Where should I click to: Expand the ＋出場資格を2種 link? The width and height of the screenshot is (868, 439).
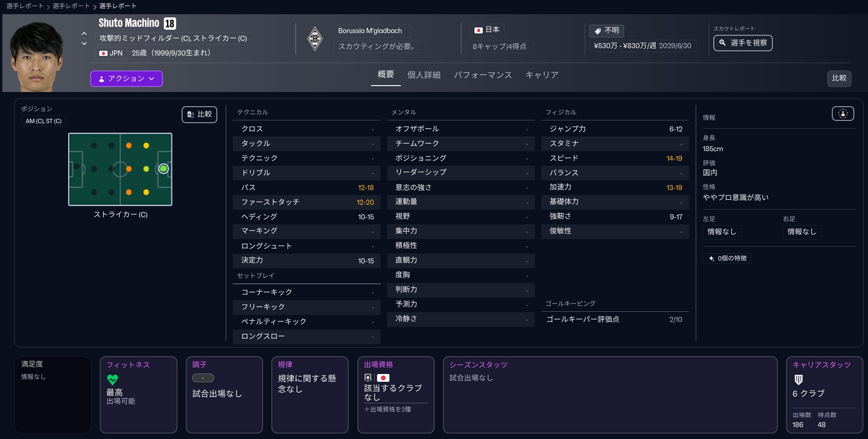[x=388, y=409]
